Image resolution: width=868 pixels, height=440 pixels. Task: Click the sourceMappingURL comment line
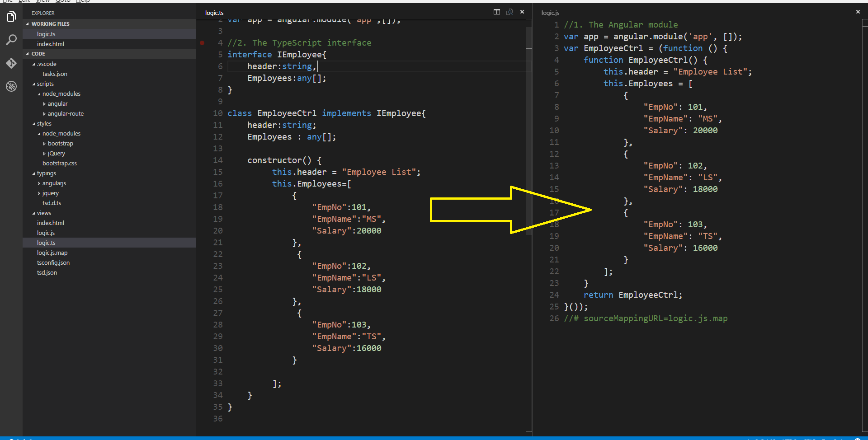coord(646,318)
